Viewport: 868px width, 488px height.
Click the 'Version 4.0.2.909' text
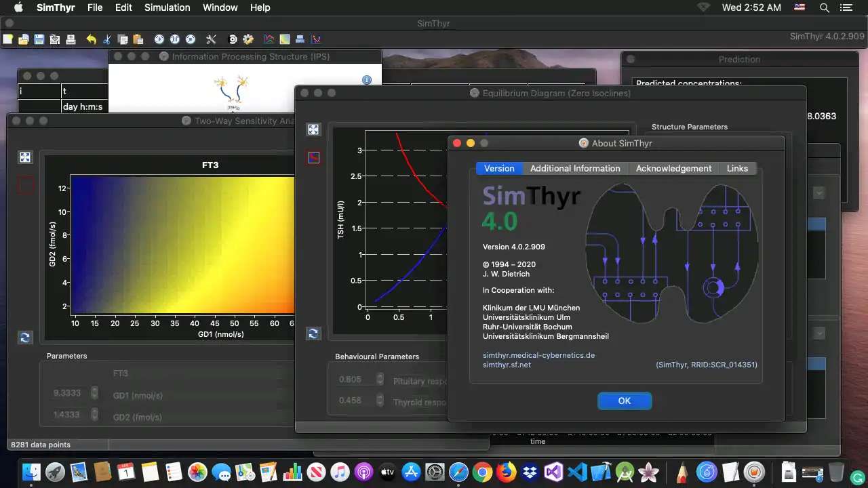pos(514,247)
